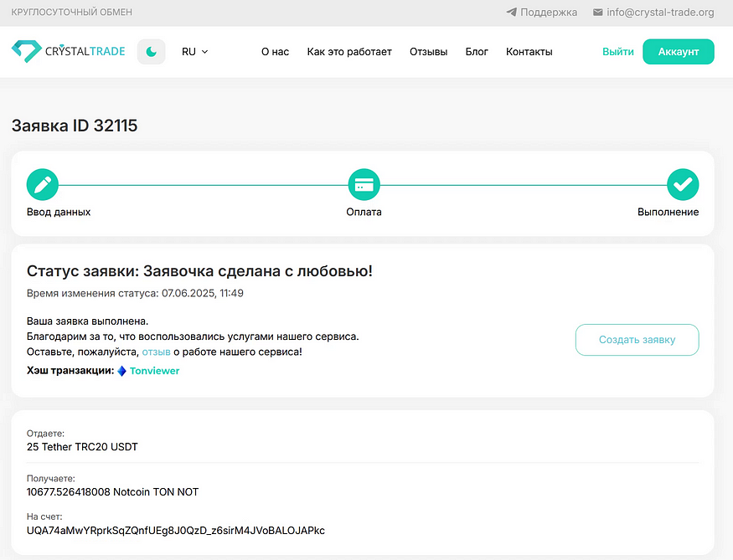
Task: Open the «Аккаунт» button
Action: (x=679, y=52)
